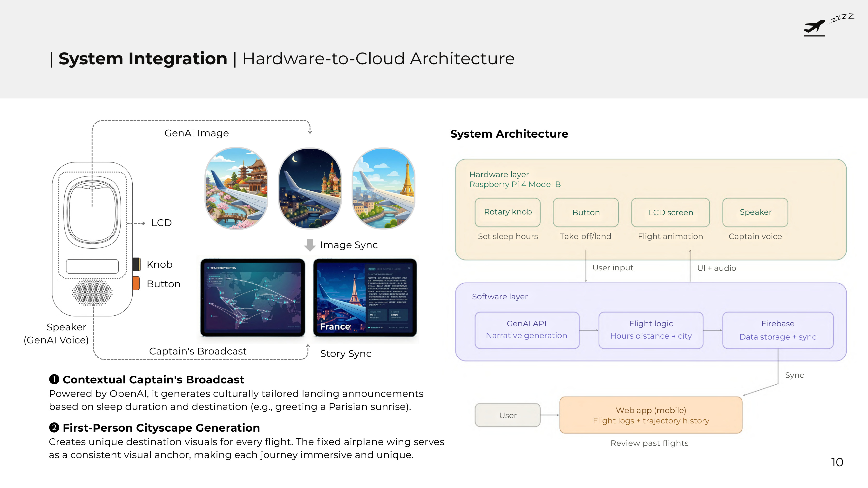This screenshot has width=868, height=488.
Task: Click the User box
Action: pyautogui.click(x=508, y=415)
